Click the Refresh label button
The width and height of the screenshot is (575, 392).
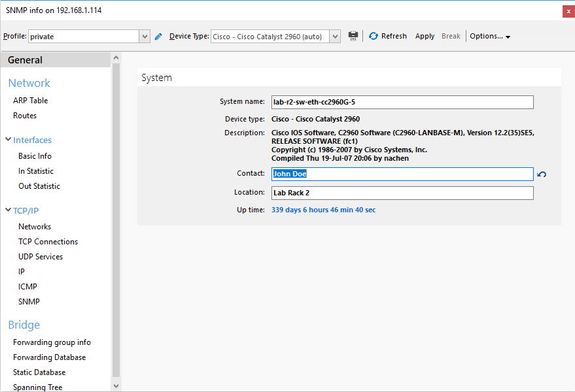point(394,36)
